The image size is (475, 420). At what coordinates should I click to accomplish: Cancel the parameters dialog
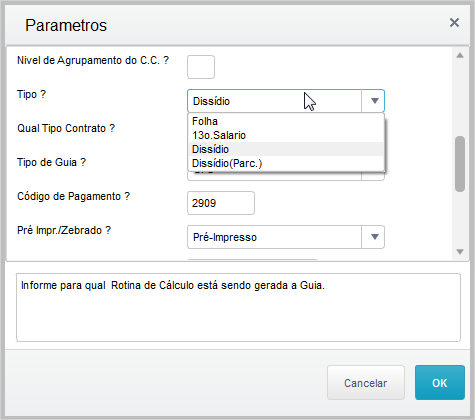[366, 383]
